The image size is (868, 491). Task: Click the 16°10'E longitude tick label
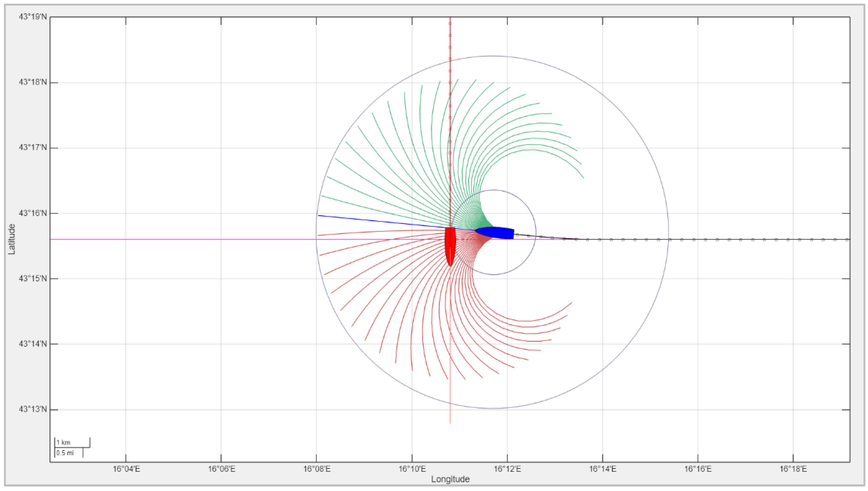tap(412, 469)
